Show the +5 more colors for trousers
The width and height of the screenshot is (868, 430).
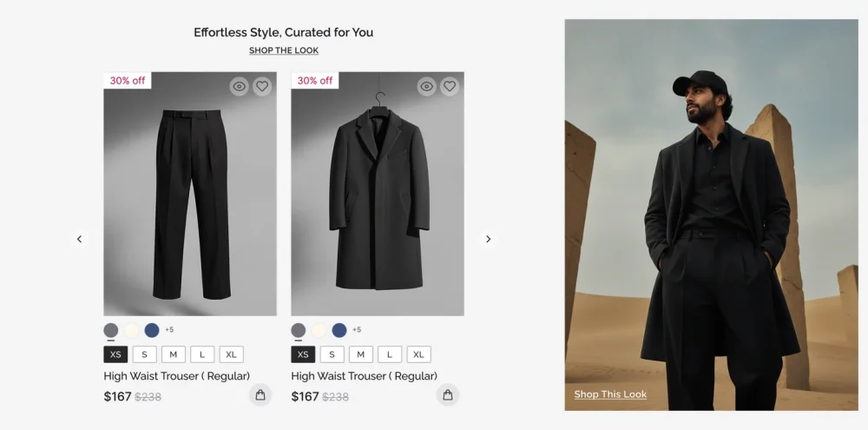[169, 330]
